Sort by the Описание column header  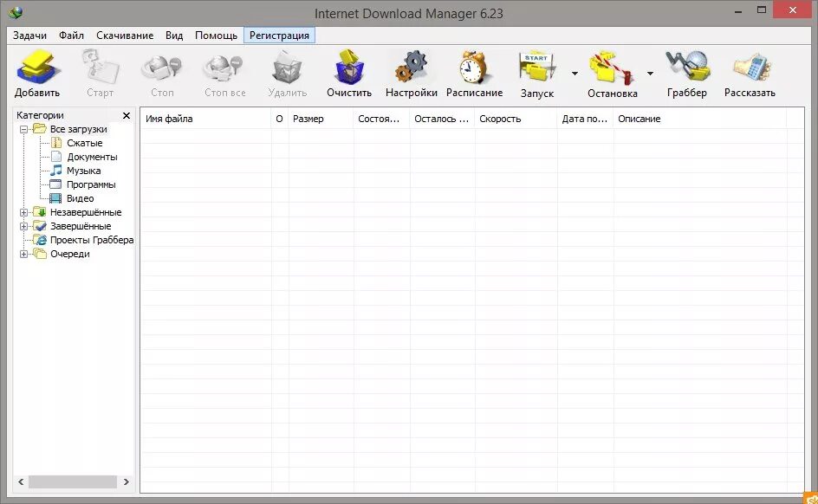(x=699, y=119)
